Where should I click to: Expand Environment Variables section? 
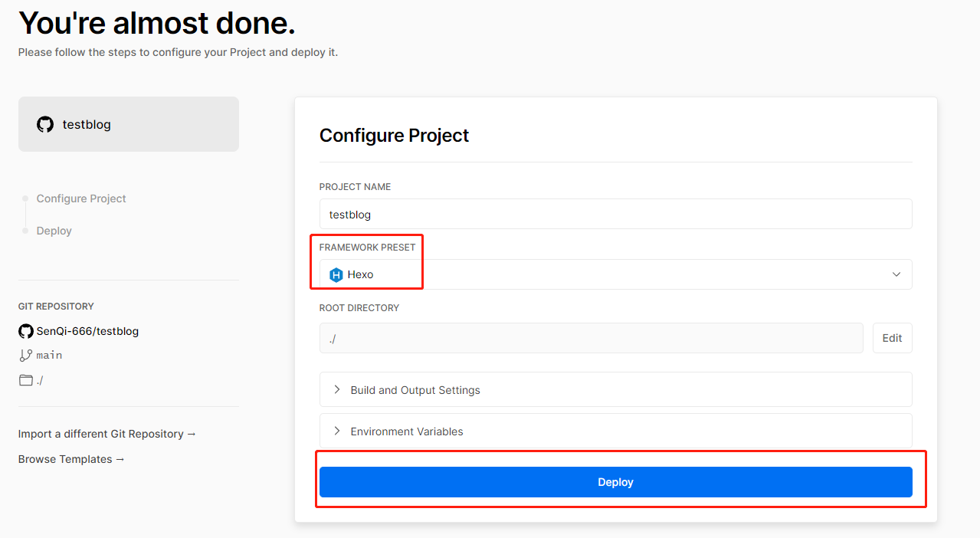[x=407, y=431]
